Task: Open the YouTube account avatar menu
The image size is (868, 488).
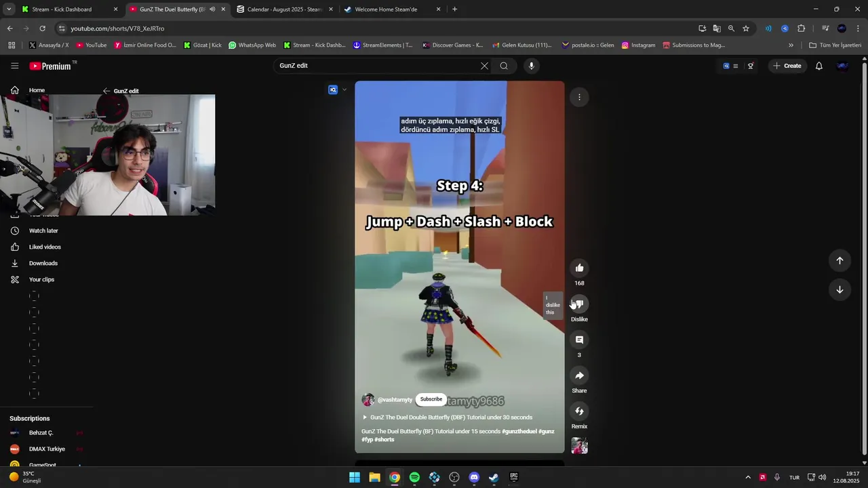Action: pyautogui.click(x=843, y=66)
